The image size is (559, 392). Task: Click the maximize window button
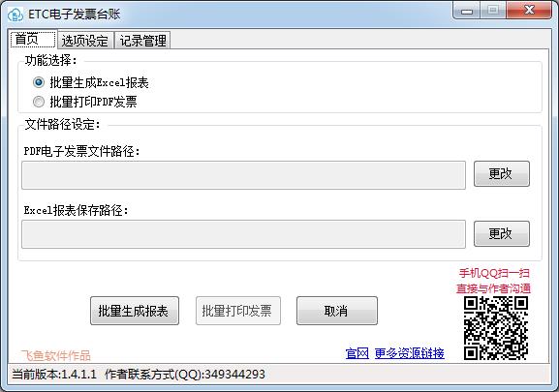pyautogui.click(x=493, y=11)
